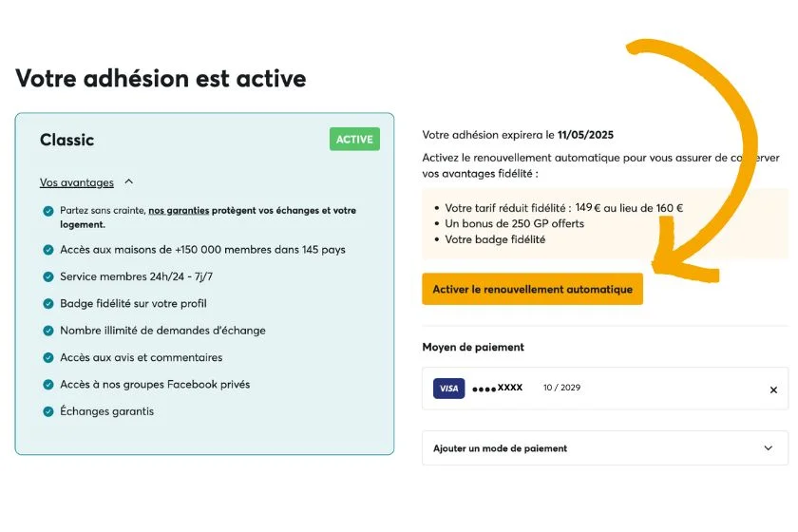Click checkmark beside Nombre illimité de demandes
Screen dimensions: 798x532
(48, 331)
